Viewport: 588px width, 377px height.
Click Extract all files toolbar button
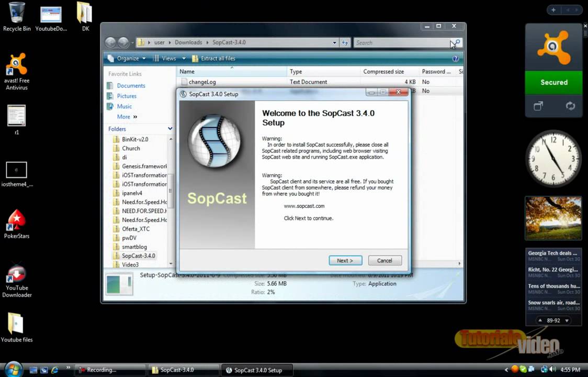pos(213,59)
